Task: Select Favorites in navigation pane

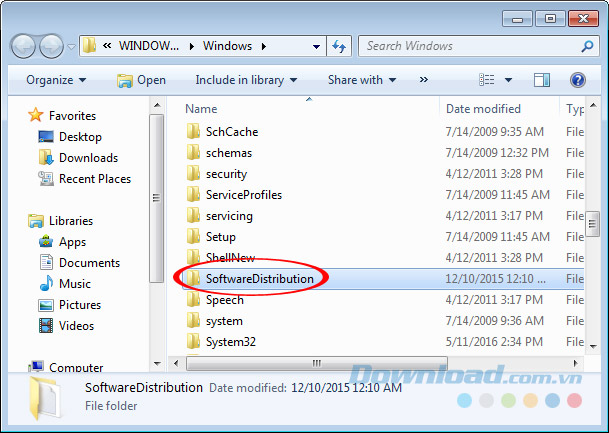Action: point(72,116)
